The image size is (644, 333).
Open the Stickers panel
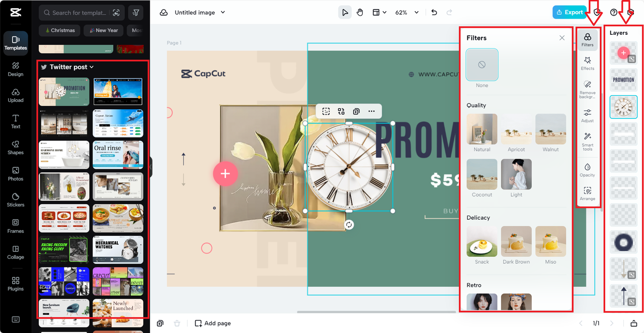coord(16,200)
